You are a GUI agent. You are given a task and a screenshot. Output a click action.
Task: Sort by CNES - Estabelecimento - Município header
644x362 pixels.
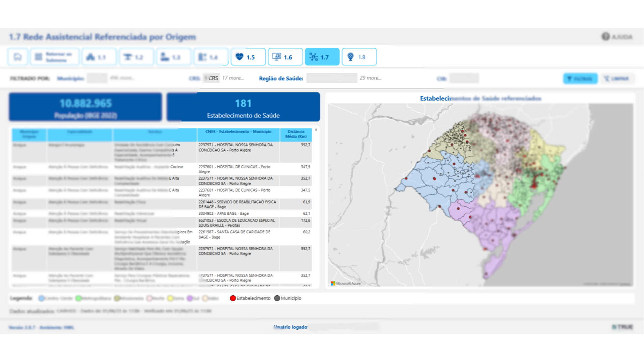click(238, 132)
